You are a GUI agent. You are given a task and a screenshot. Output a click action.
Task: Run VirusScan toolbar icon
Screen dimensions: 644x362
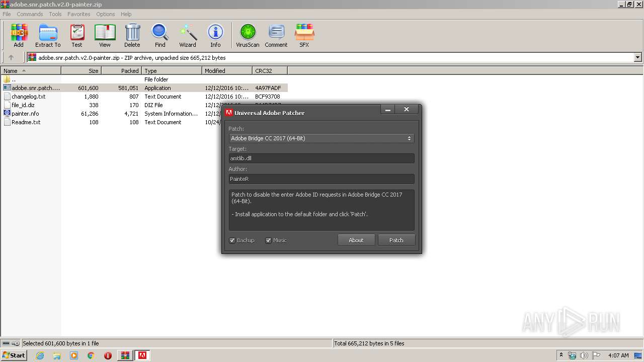pos(248,35)
